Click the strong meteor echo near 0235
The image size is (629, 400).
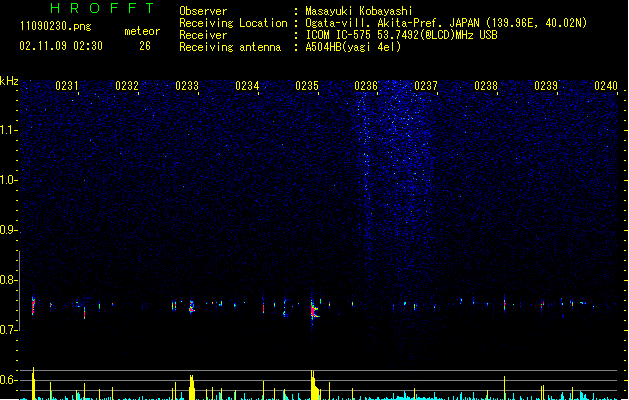coord(314,310)
